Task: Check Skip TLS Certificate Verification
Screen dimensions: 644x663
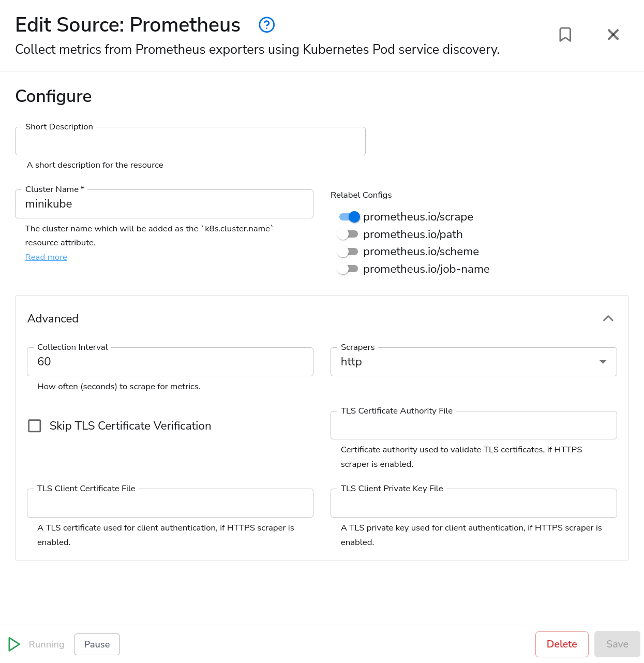Action: 34,425
